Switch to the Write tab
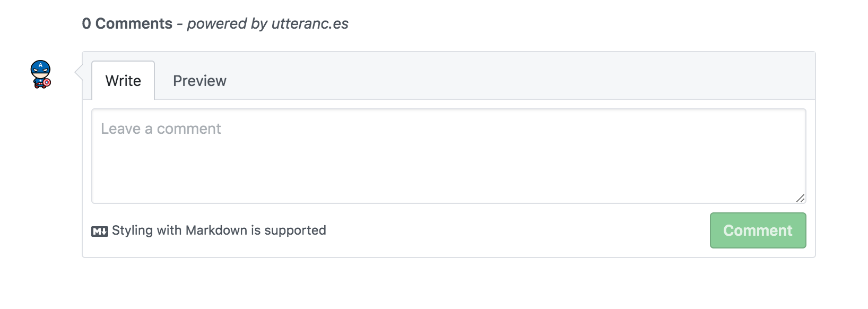Screen dimensions: 868x309 tap(123, 81)
